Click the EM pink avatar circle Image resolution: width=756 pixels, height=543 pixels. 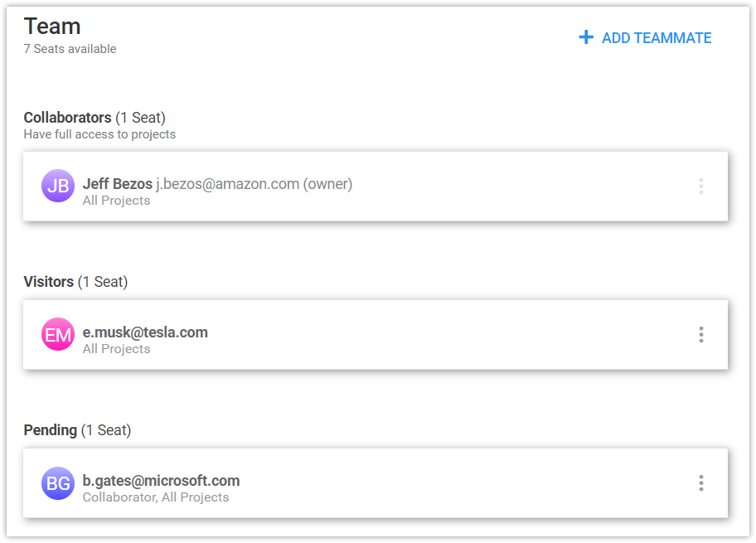click(x=58, y=334)
